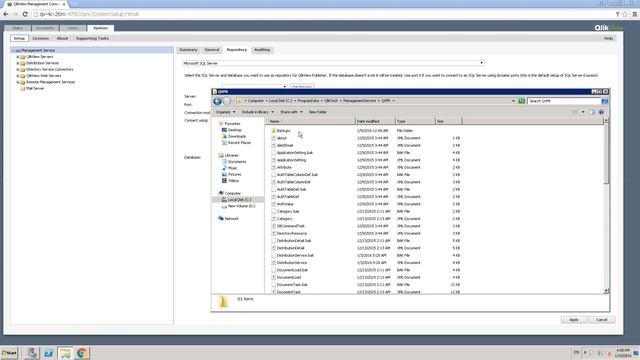Switch to the Users top tab
The height and width of the screenshot is (360, 640).
pyautogui.click(x=73, y=28)
